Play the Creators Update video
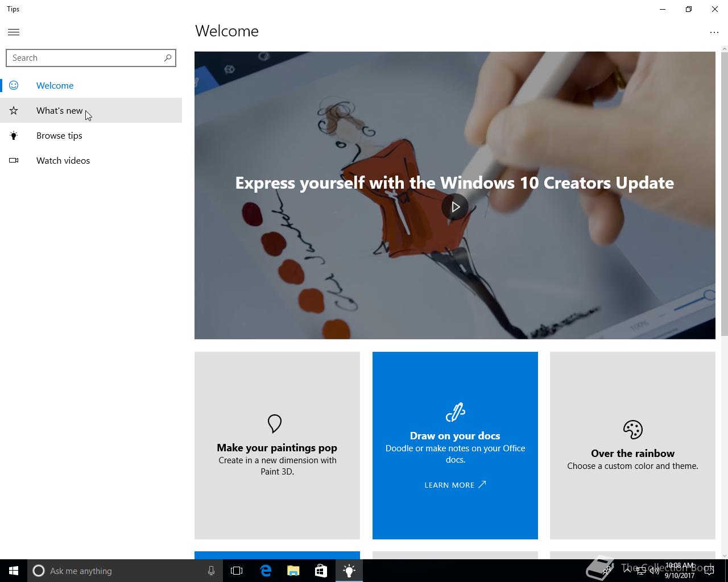This screenshot has width=728, height=582. [455, 207]
